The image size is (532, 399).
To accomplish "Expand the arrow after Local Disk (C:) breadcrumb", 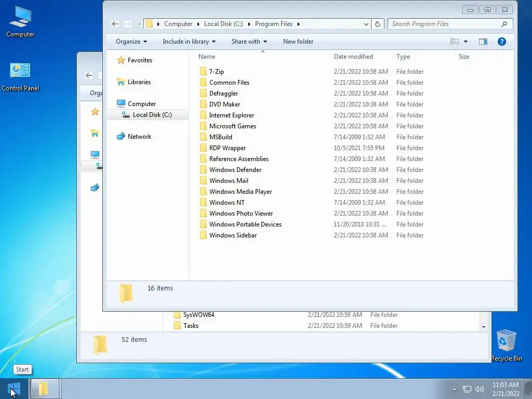I will pos(249,24).
